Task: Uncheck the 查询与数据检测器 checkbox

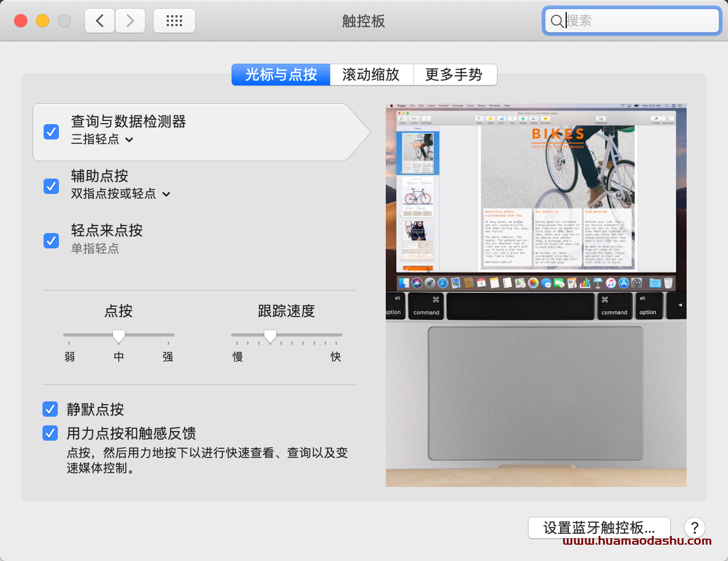Action: (51, 131)
